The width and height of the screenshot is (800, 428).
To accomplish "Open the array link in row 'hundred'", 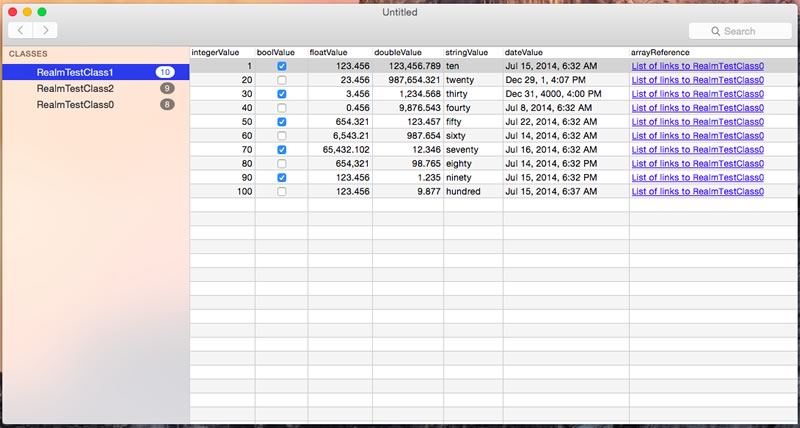I will (x=698, y=191).
